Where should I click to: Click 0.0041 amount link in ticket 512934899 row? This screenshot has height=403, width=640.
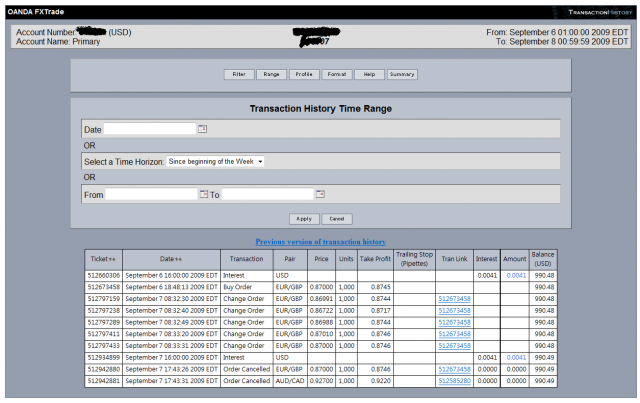[516, 358]
